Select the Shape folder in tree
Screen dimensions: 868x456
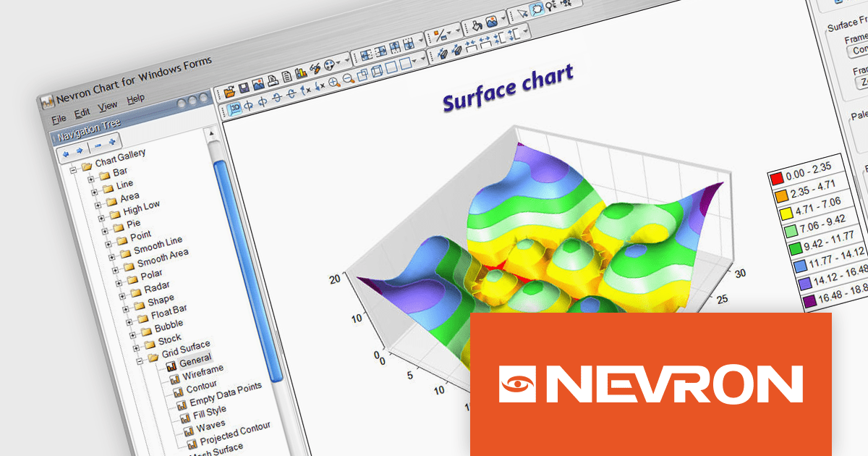(x=160, y=300)
